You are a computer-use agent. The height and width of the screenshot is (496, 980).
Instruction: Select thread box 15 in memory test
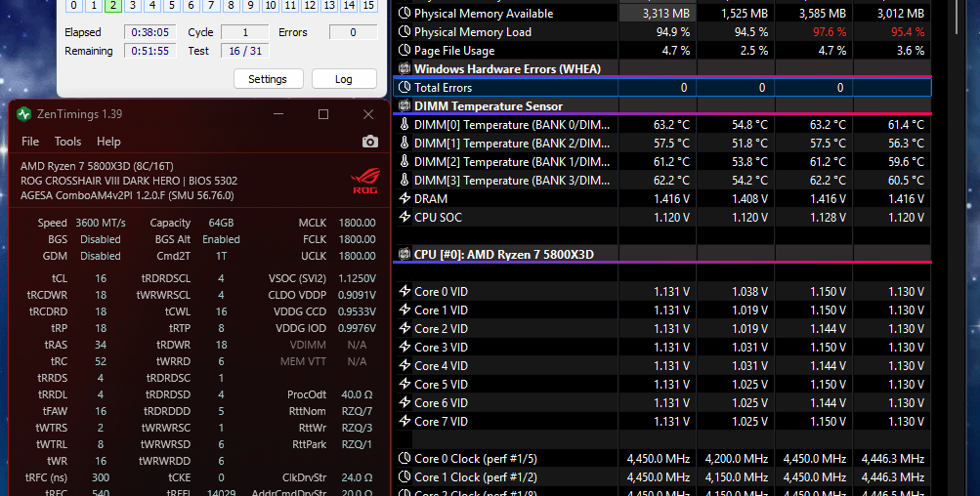click(368, 6)
